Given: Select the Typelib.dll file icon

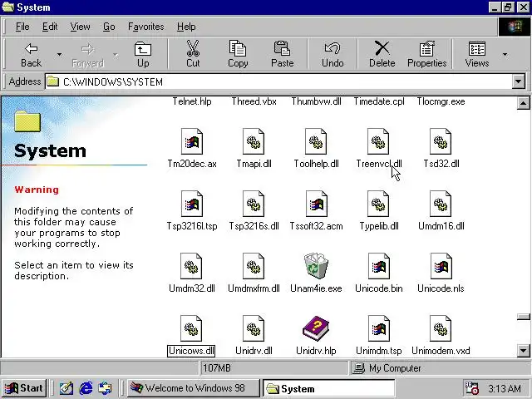Looking at the screenshot, I should pyautogui.click(x=378, y=204).
